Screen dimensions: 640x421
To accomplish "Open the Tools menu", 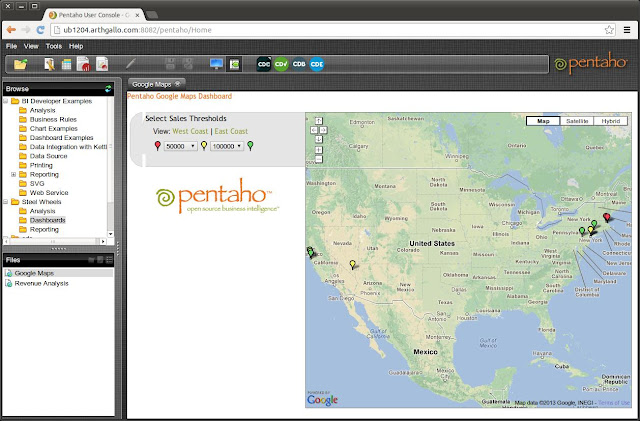I will click(53, 46).
